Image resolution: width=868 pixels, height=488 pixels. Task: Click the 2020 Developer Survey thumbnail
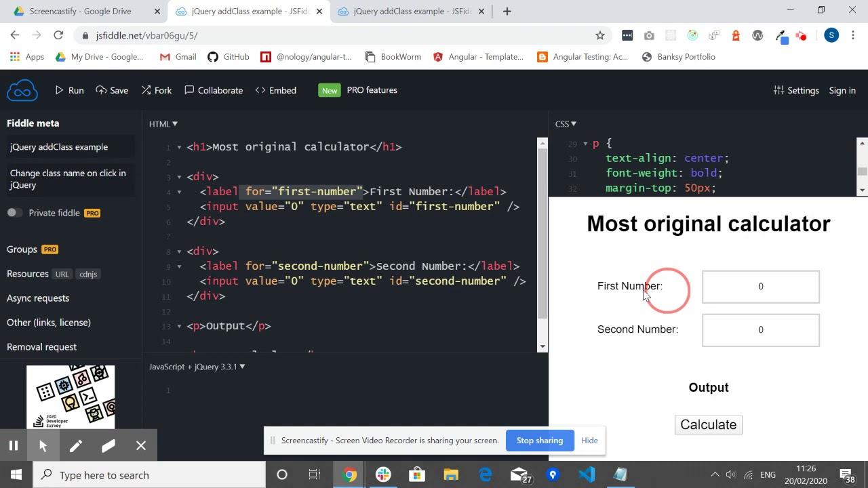[71, 396]
